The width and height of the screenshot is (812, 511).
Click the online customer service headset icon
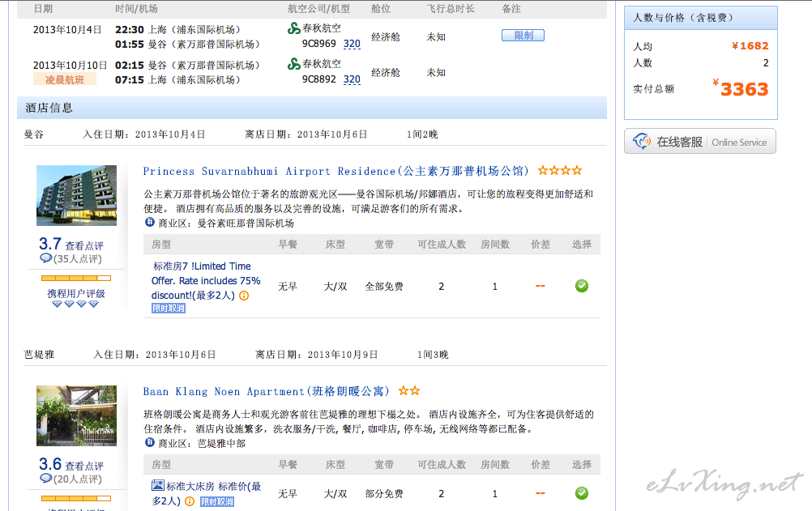coord(642,141)
